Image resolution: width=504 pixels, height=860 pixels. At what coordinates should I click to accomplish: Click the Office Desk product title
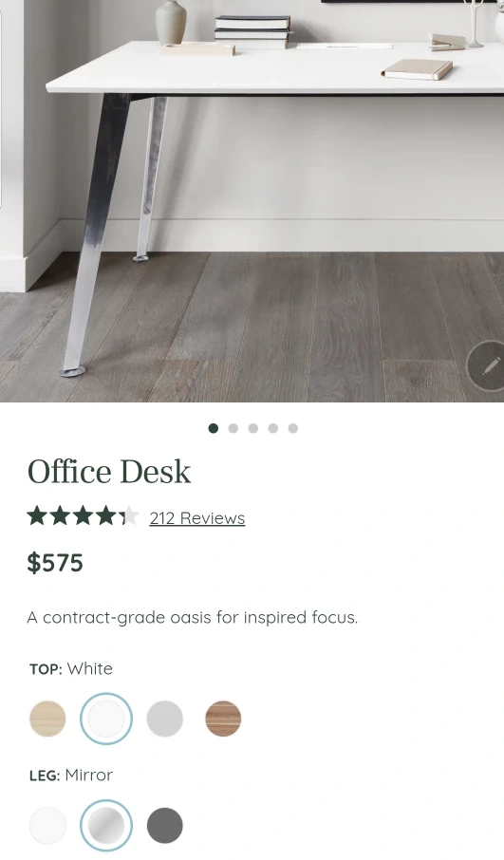109,472
